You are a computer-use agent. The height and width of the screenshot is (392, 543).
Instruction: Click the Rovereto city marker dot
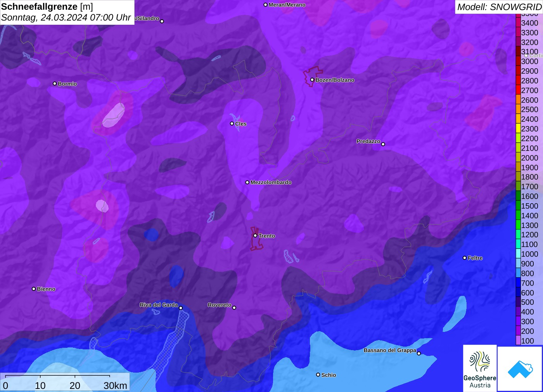click(x=234, y=308)
